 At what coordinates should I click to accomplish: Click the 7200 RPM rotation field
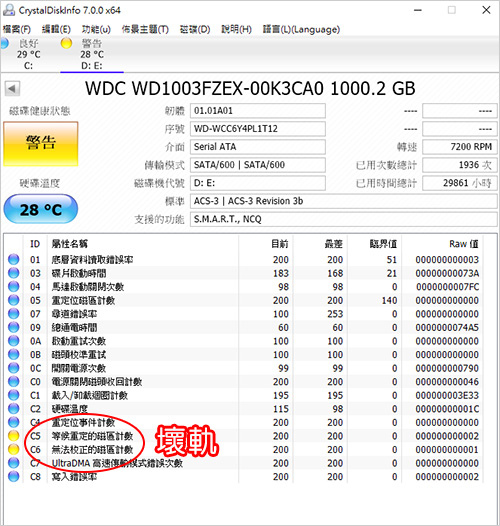point(460,147)
